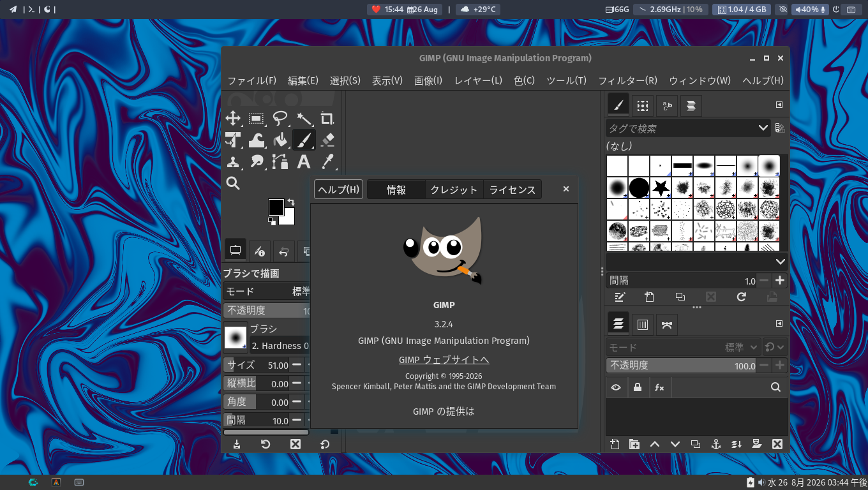Image resolution: width=868 pixels, height=490 pixels.
Task: Select the Clone stamp tool
Action: tap(233, 161)
